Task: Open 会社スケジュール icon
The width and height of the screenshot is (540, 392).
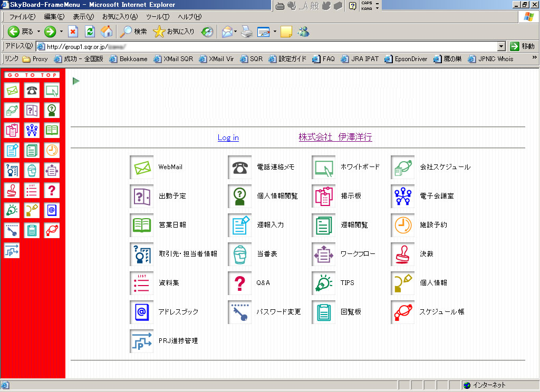Action: point(402,167)
